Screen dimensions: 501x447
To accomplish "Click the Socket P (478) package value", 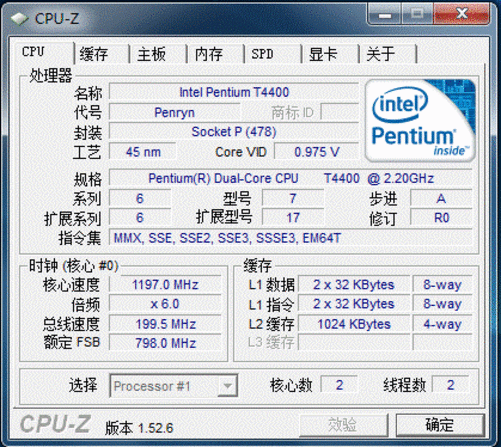I will (234, 132).
